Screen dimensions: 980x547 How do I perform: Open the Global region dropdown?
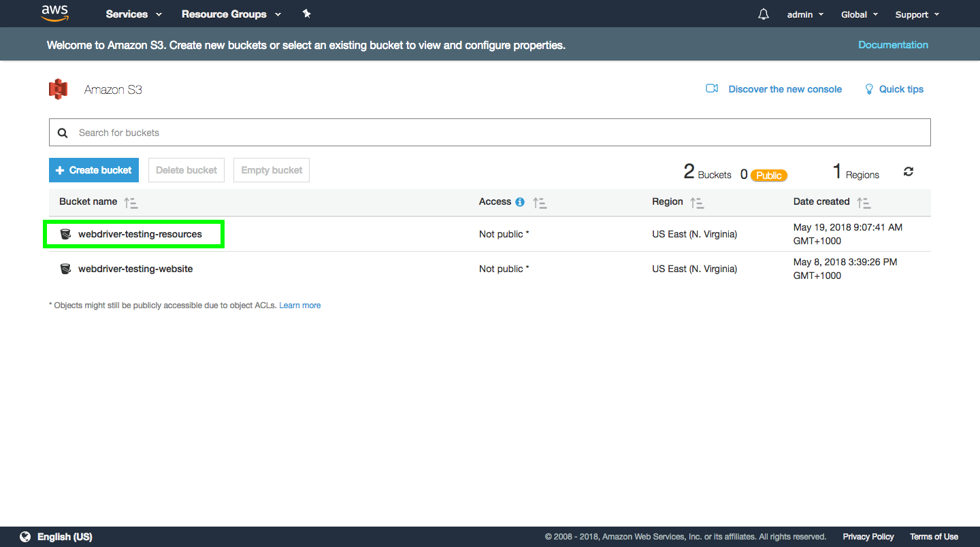point(859,14)
